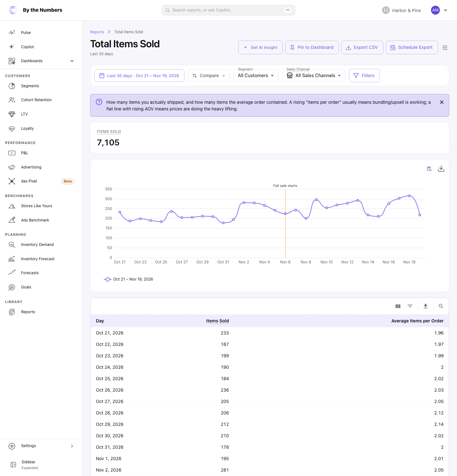Click the das Pixel icon
Image resolution: width=457 pixels, height=476 pixels.
point(12,181)
